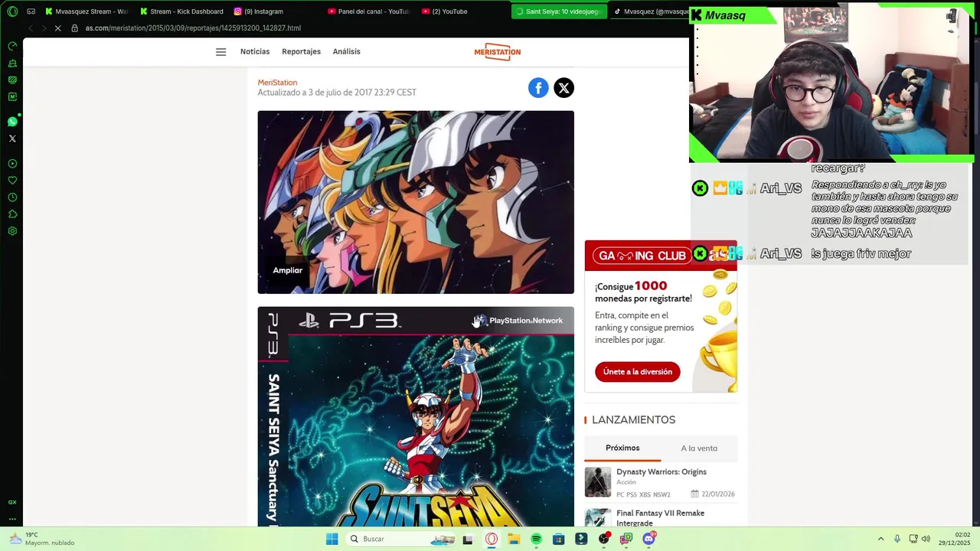This screenshot has height=551, width=980.
Task: Switch to the Mvasquez TikTok tab
Action: coord(650,11)
